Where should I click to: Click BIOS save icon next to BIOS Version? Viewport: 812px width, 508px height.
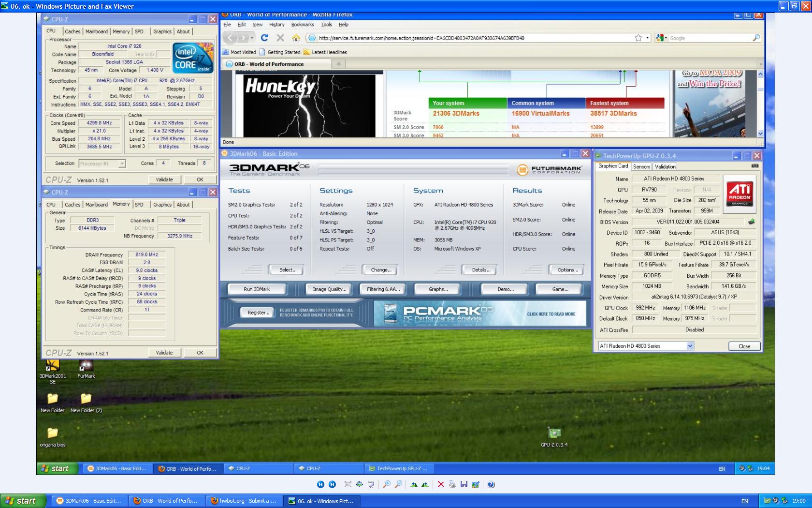(x=752, y=222)
